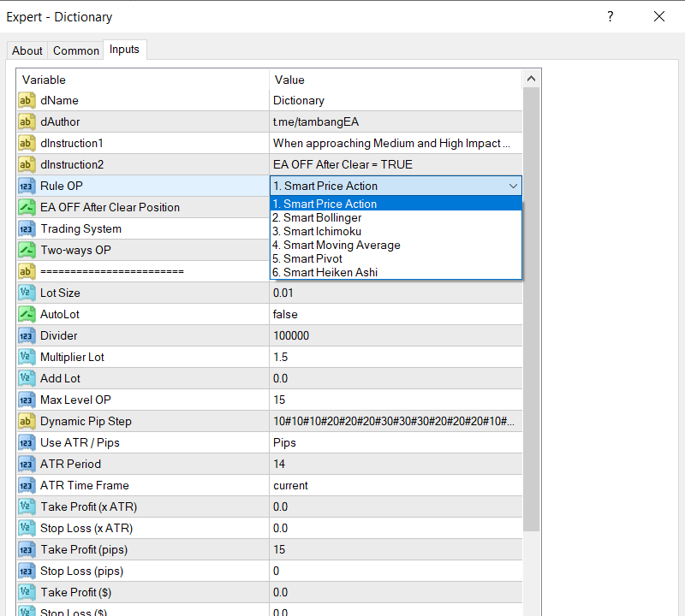Click the boolean icon beside EA OFF After Clear Position

(x=27, y=207)
